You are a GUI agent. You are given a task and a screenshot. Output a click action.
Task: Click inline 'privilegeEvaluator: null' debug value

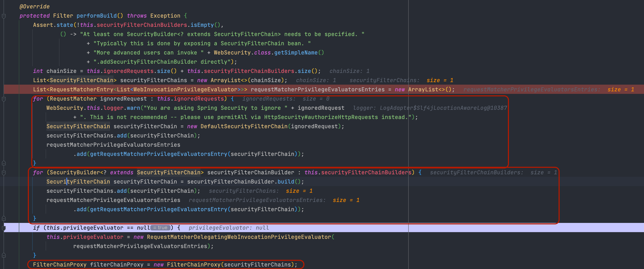tap(228, 228)
